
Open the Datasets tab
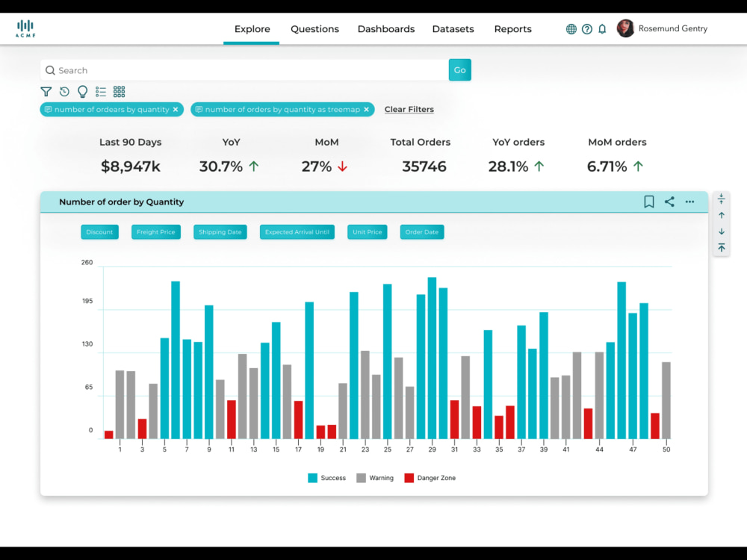click(453, 29)
